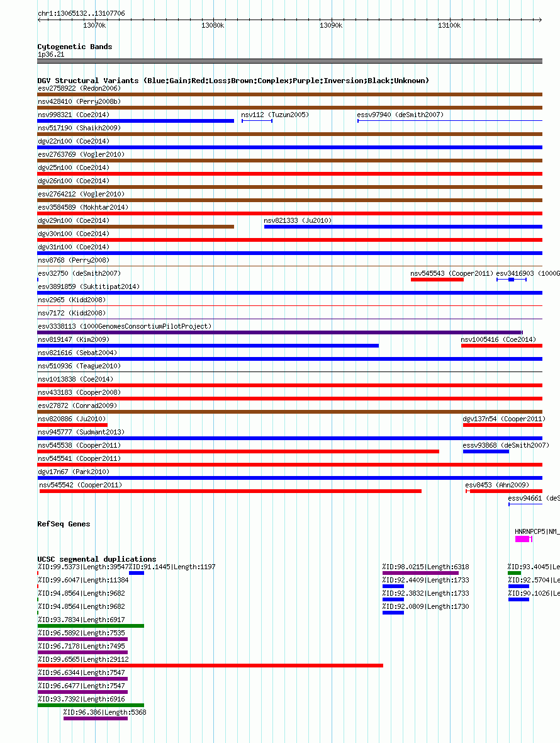Screen dimensions: 560x743
Task: Click the nsv1005416 (Coe2014) variant label
Action: (x=498, y=340)
